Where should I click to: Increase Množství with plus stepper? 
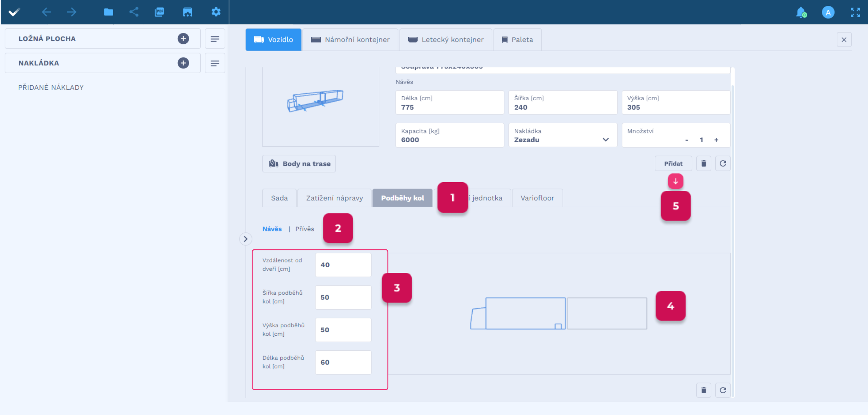(716, 140)
